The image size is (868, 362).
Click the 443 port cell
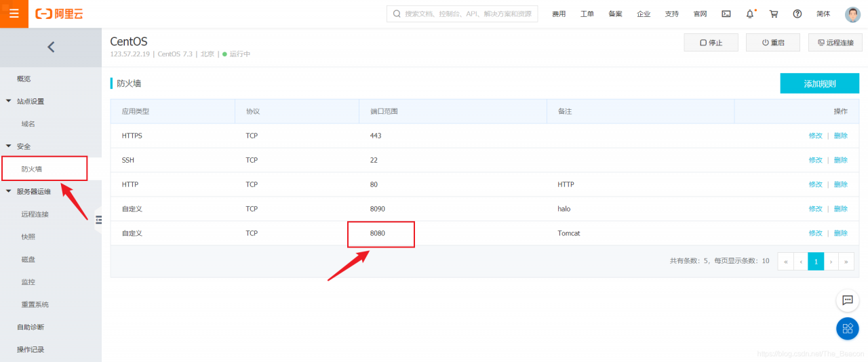click(x=376, y=136)
